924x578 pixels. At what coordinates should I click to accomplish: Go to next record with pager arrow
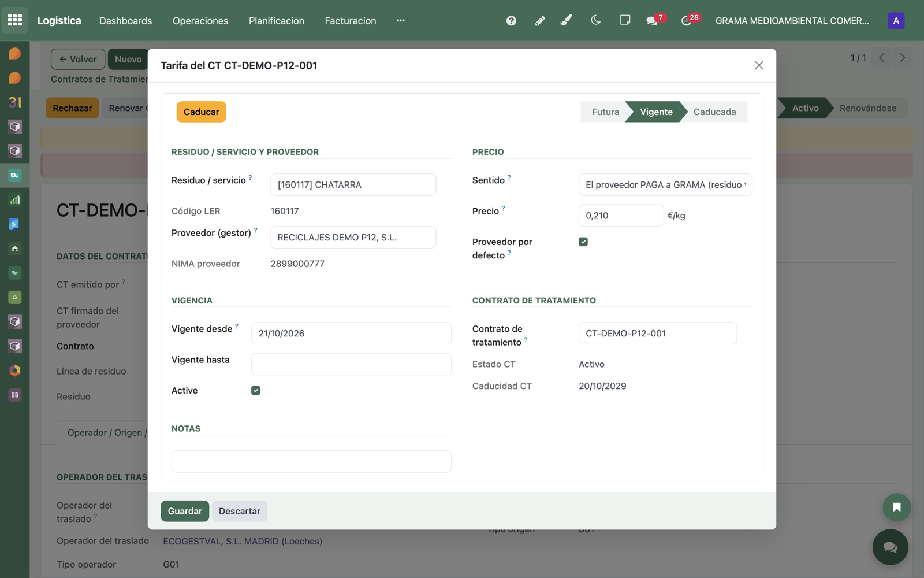click(903, 58)
